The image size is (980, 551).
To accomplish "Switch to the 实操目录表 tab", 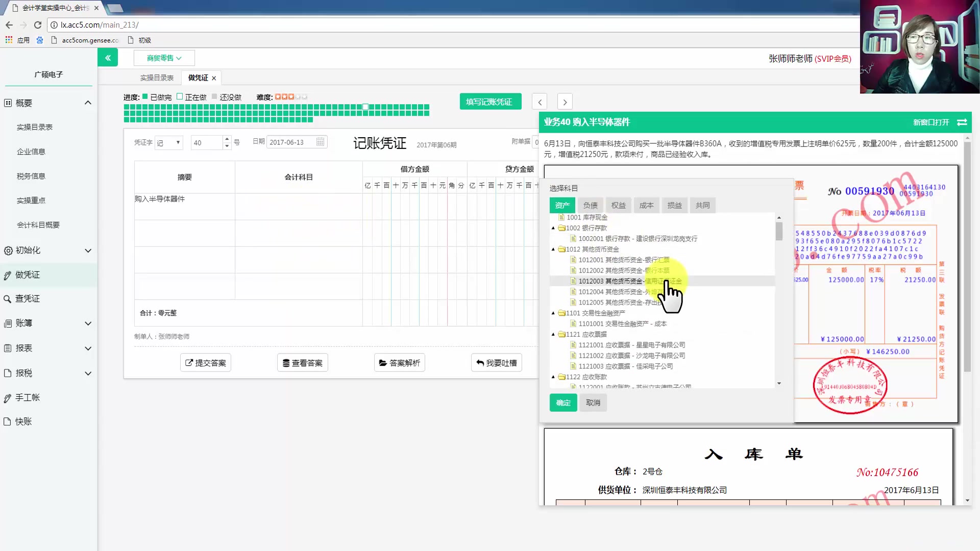I will click(x=157, y=78).
